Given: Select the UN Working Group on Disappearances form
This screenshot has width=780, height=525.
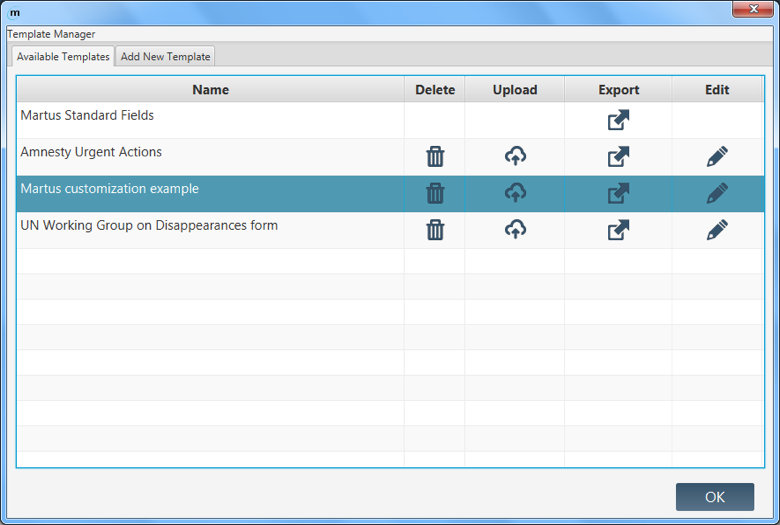Looking at the screenshot, I should click(x=390, y=230).
